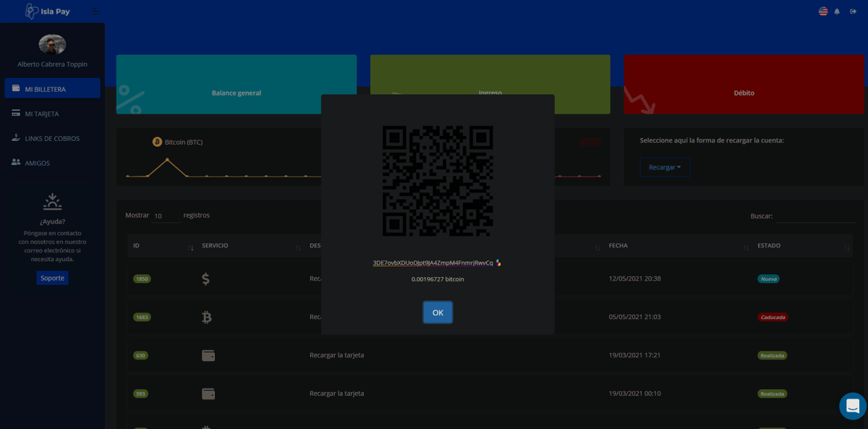
Task: Click 'Recargar la tarjeta' in row 630
Action: coord(336,355)
